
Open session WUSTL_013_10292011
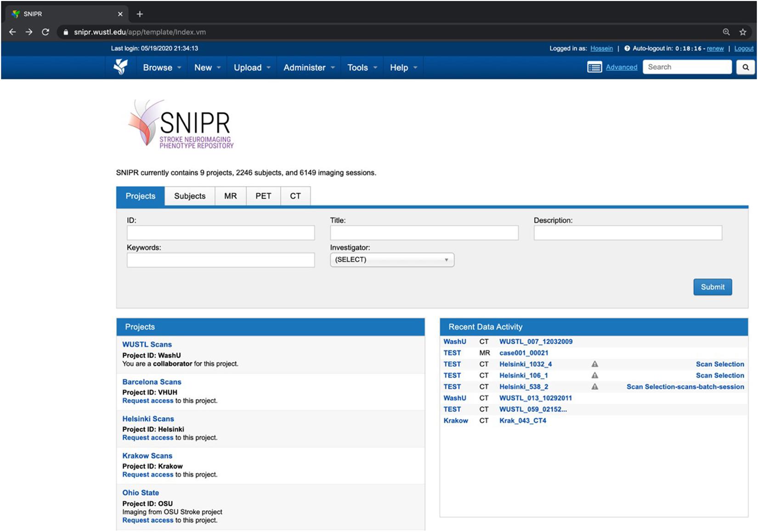click(536, 398)
